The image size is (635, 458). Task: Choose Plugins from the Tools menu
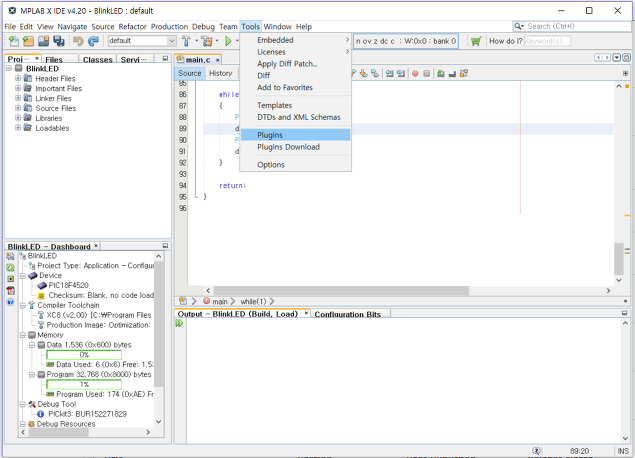pos(295,135)
